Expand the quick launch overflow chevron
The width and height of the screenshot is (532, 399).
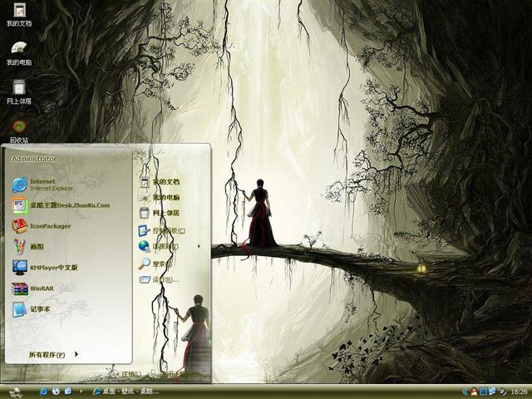81,392
